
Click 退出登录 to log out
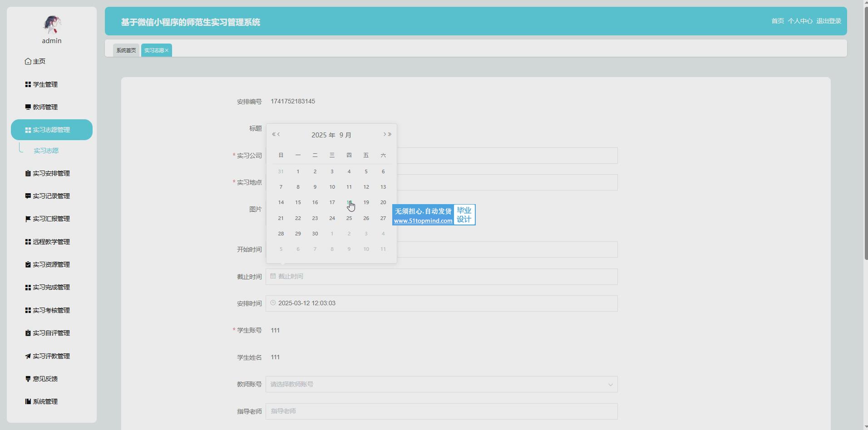coord(829,21)
